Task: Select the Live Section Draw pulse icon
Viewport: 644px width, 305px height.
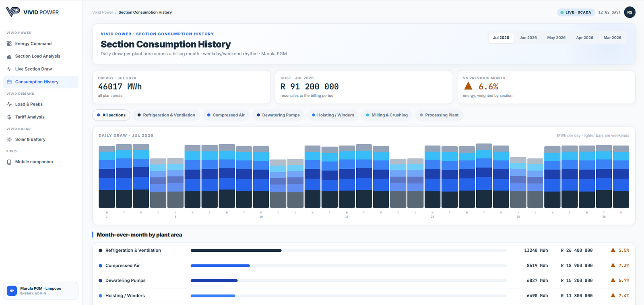Action: pos(9,69)
